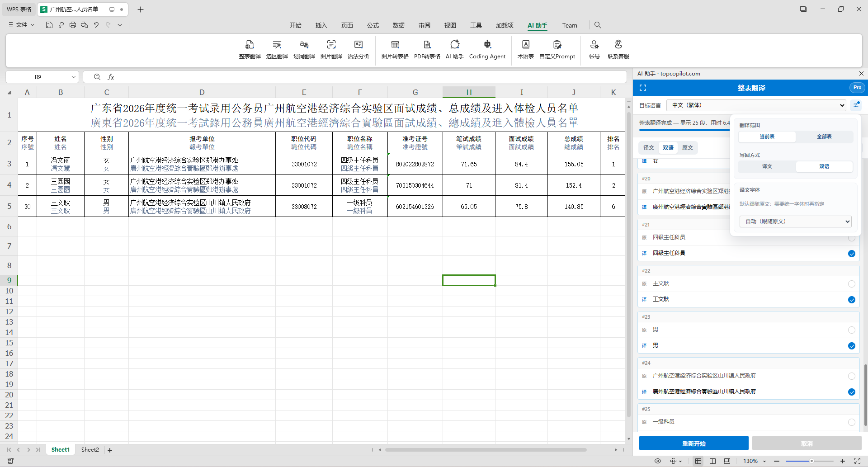Open the PDF转表格 converter
868x467 pixels.
[427, 49]
